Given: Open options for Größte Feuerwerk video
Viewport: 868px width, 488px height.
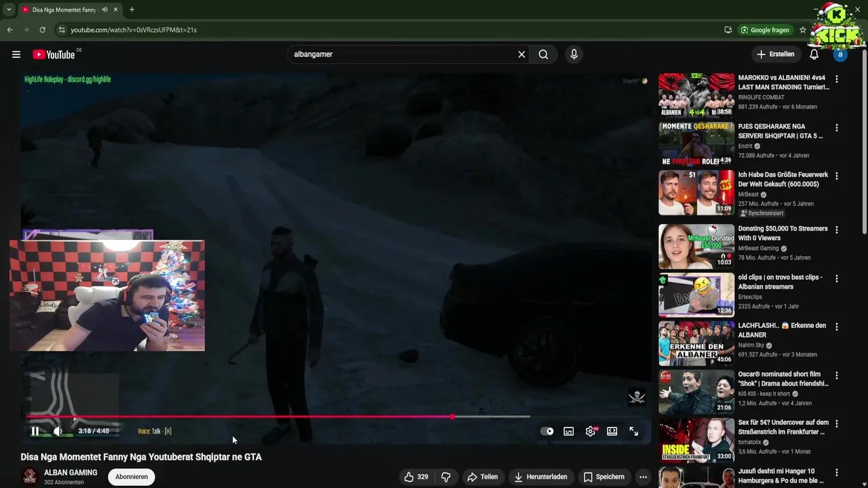Looking at the screenshot, I should (x=836, y=176).
